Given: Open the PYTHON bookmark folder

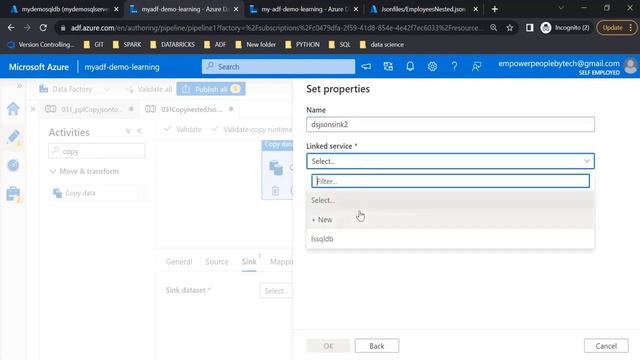Looking at the screenshot, I should 302,44.
